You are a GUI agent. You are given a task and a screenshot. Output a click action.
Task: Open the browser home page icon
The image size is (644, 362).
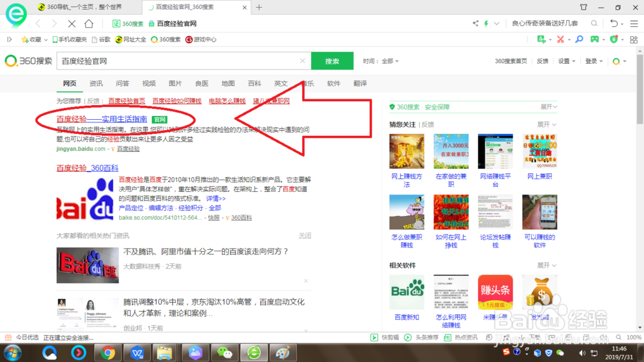pos(89,23)
